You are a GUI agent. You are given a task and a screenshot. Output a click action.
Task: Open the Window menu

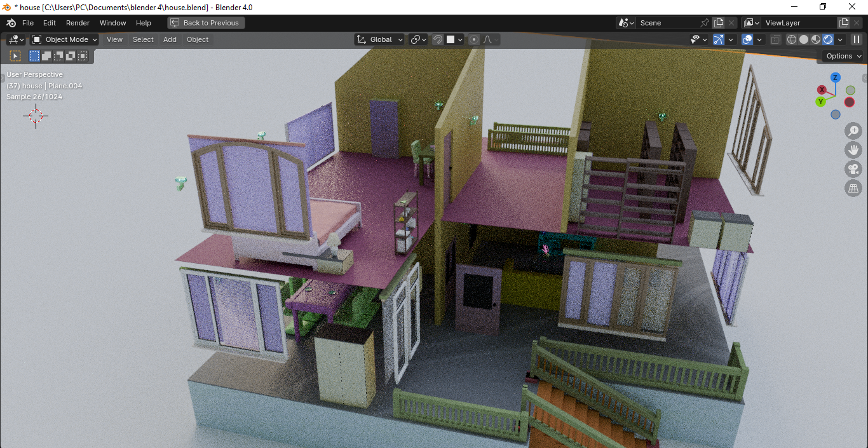(x=113, y=23)
